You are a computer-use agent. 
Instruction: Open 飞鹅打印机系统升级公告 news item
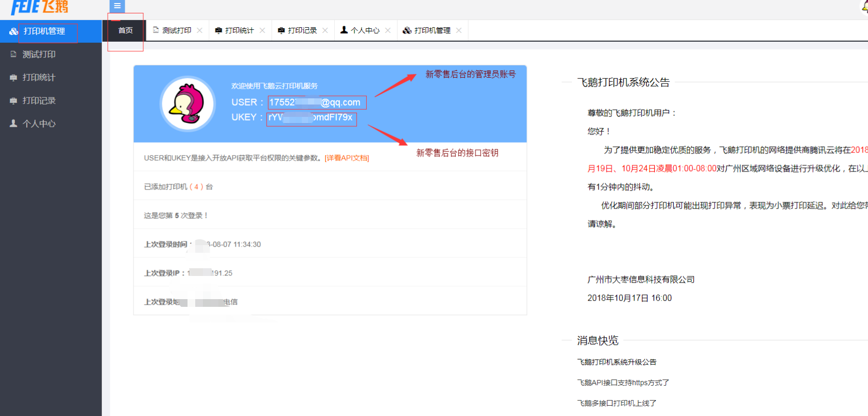617,362
